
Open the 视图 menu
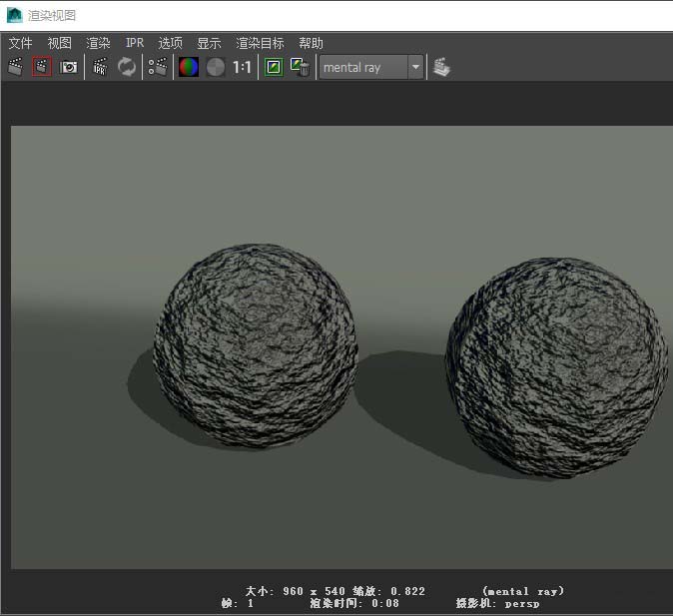click(60, 43)
